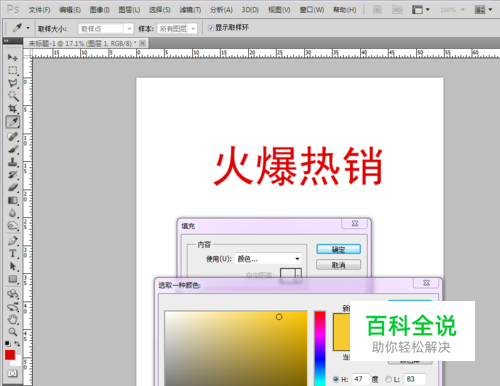
Task: Select the Blur tool
Action: 13,213
